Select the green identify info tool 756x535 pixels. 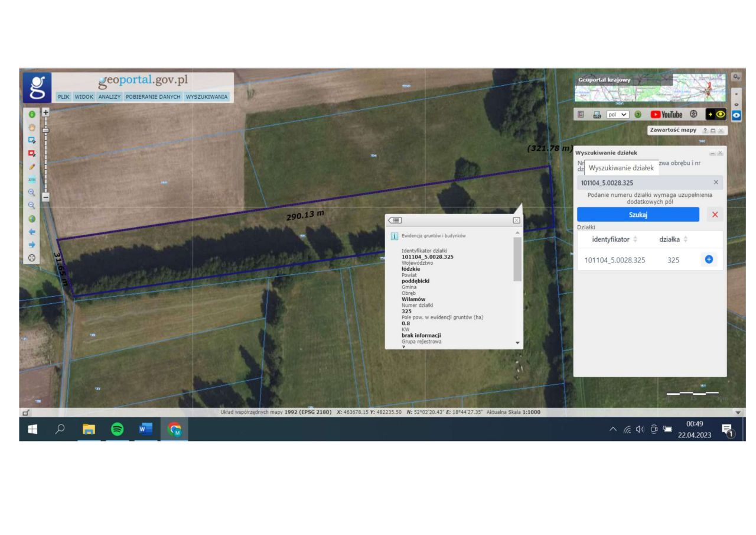[x=32, y=114]
